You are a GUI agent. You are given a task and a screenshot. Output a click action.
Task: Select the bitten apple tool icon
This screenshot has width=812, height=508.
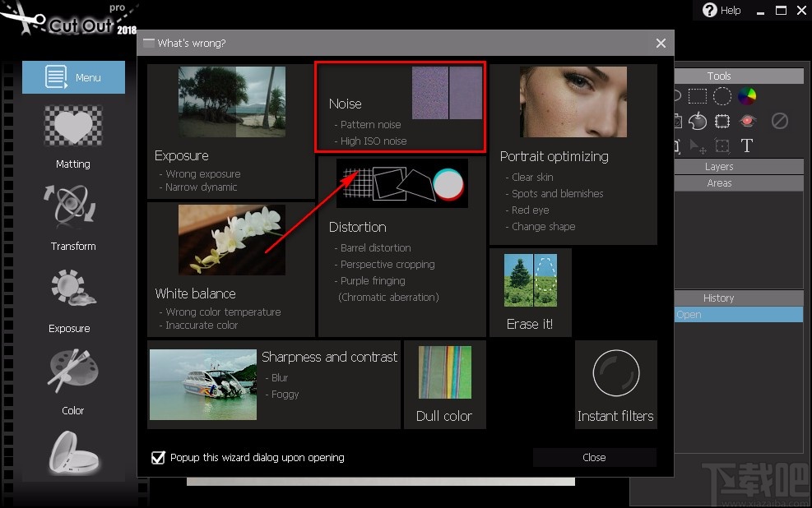click(x=697, y=121)
